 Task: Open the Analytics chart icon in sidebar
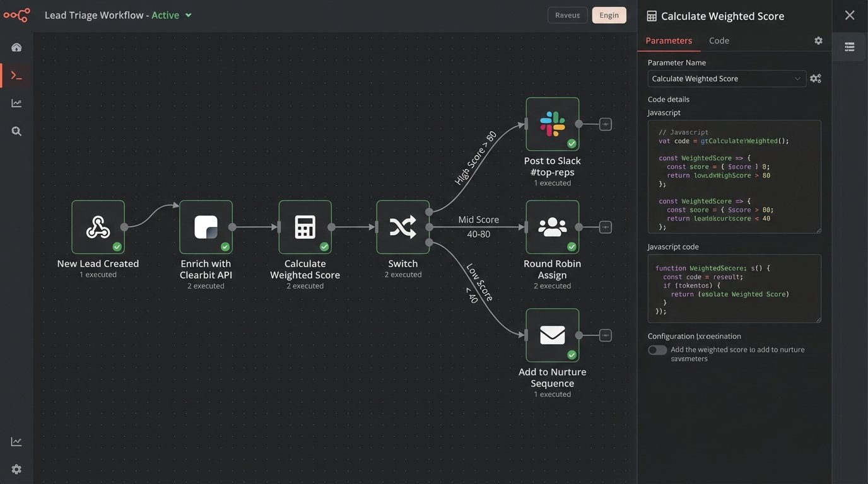coord(16,103)
